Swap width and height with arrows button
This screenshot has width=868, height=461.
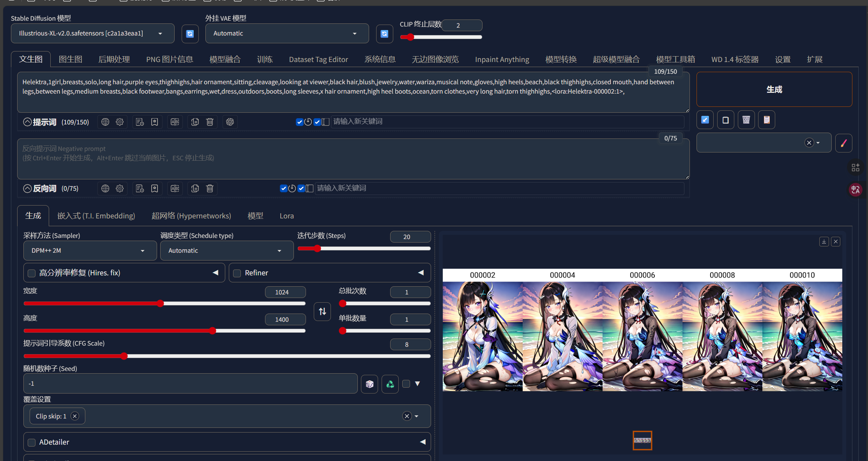(322, 312)
